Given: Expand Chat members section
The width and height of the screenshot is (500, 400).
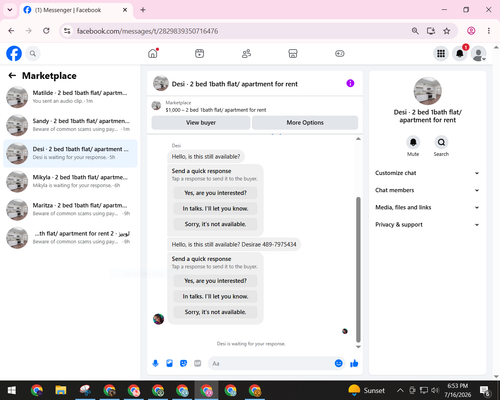Looking at the screenshot, I should click(427, 190).
